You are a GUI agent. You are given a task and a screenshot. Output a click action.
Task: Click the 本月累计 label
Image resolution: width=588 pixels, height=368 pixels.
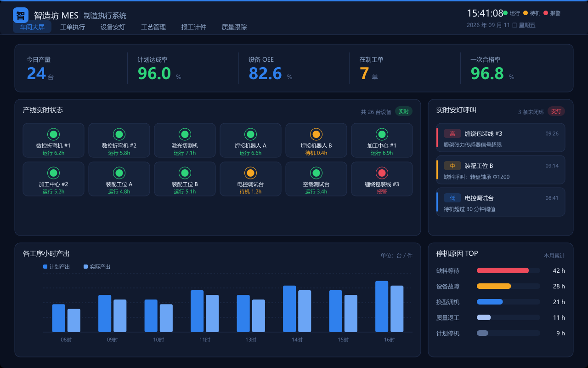point(554,255)
